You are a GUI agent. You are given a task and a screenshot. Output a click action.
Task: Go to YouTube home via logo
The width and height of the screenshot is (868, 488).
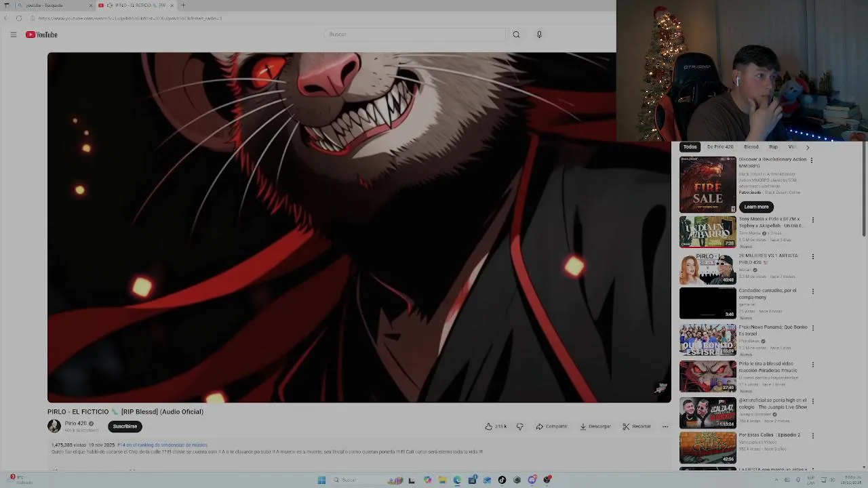click(x=41, y=35)
